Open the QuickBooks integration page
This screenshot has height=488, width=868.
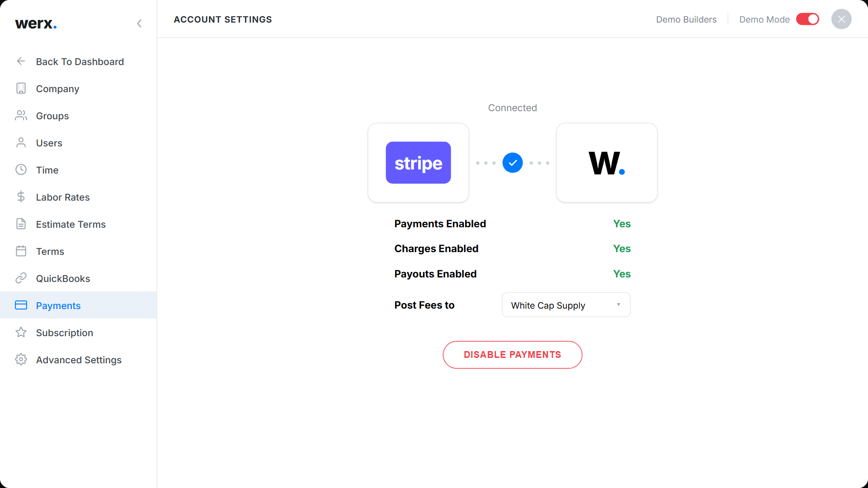[79, 278]
